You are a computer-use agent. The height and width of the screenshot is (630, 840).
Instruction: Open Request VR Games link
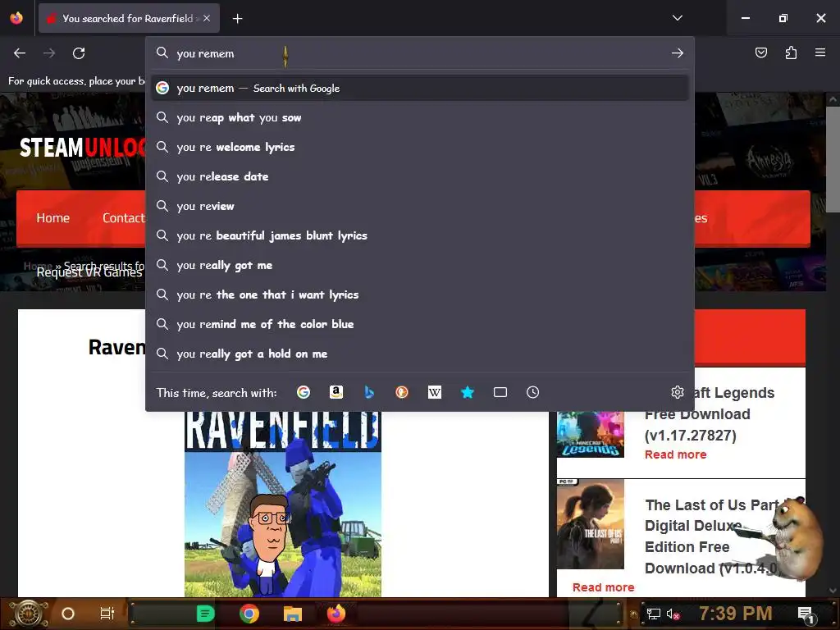(89, 272)
